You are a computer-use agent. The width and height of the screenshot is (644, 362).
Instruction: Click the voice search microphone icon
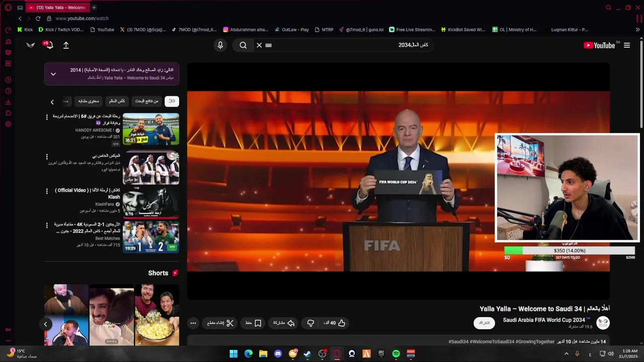click(220, 45)
